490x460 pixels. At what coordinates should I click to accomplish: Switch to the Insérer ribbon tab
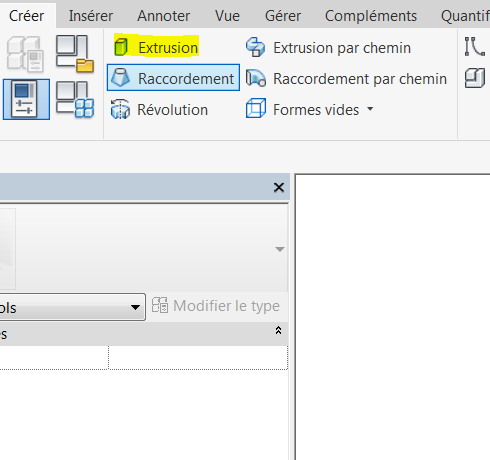point(91,16)
